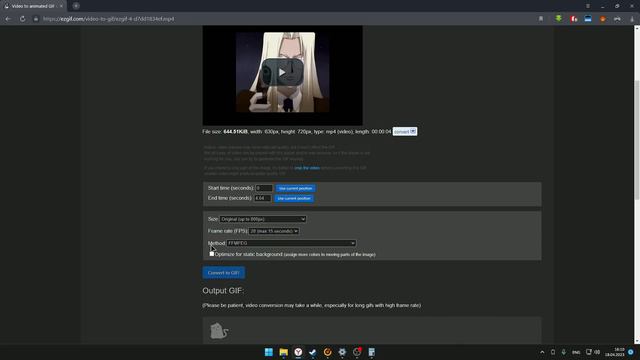Click the ENG language indicator
Image resolution: width=640 pixels, height=360 pixels.
(x=576, y=352)
